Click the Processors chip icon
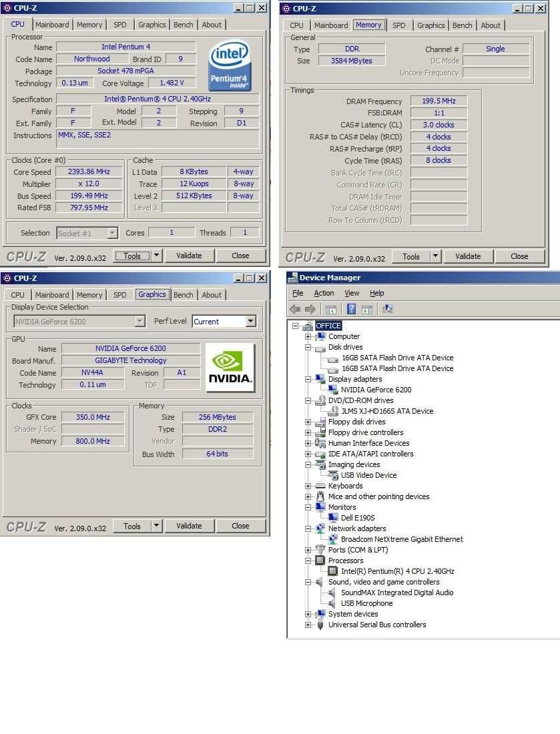The height and width of the screenshot is (734, 560). (320, 561)
